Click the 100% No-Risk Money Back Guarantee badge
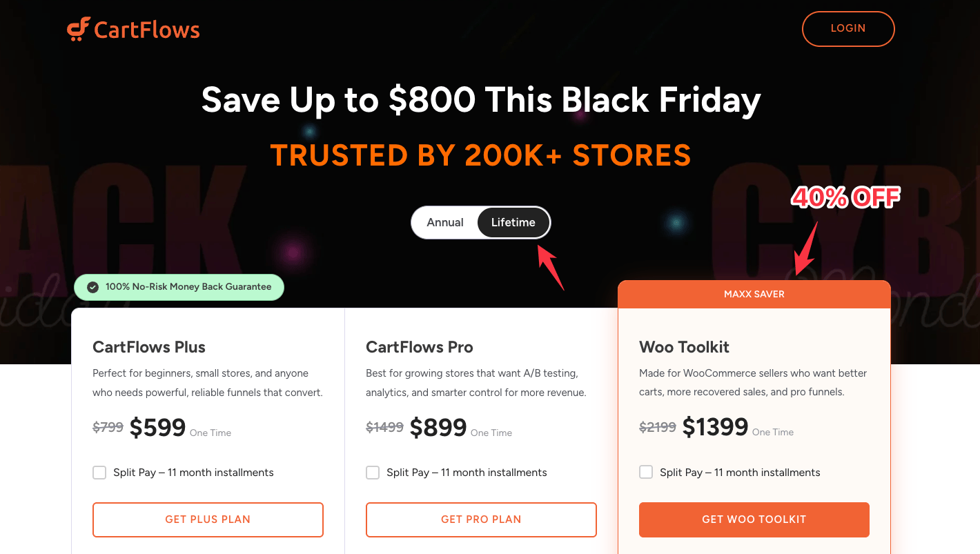Image resolution: width=980 pixels, height=554 pixels. [x=179, y=286]
